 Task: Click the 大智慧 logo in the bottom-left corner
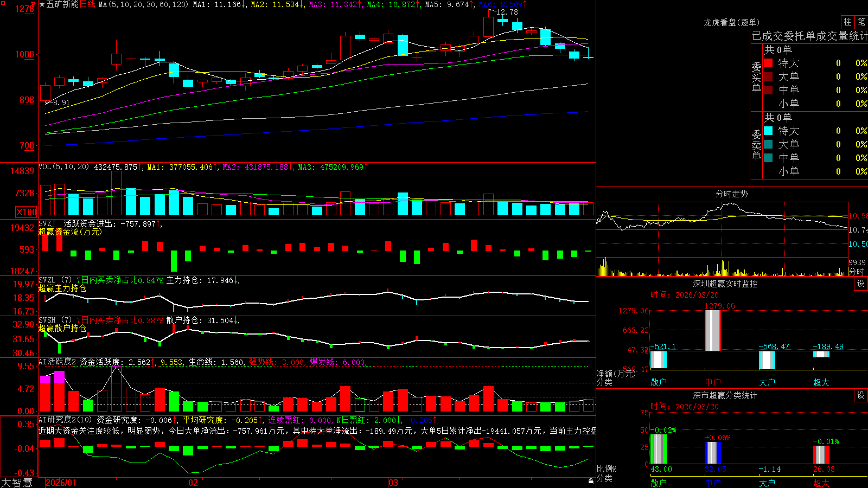pos(17,483)
